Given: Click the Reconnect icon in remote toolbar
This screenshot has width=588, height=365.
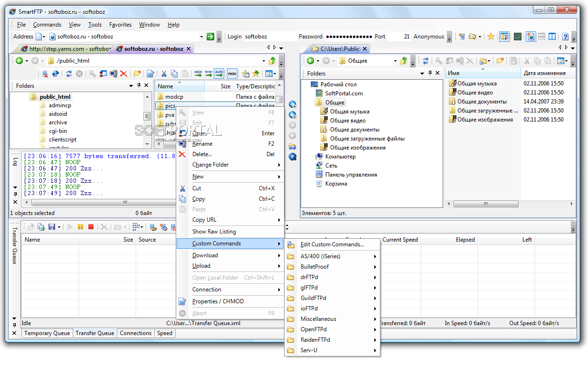Looking at the screenshot, I should tap(56, 74).
